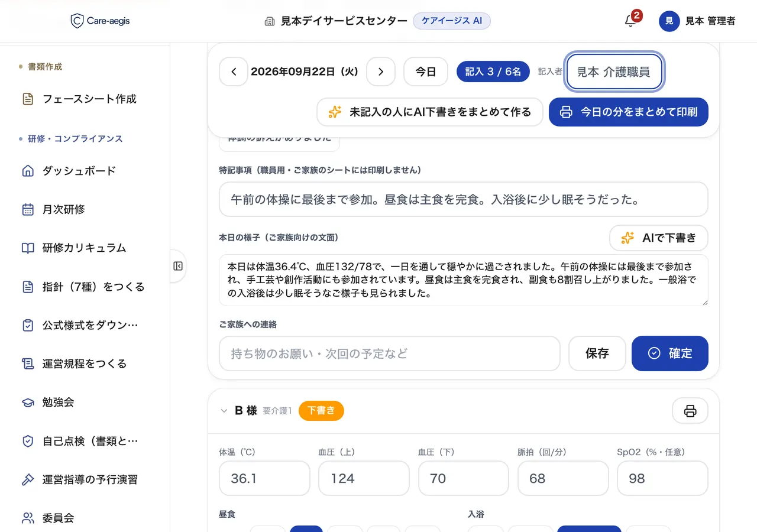Image resolution: width=757 pixels, height=532 pixels.
Task: Click the 見 user avatar
Action: coord(669,21)
